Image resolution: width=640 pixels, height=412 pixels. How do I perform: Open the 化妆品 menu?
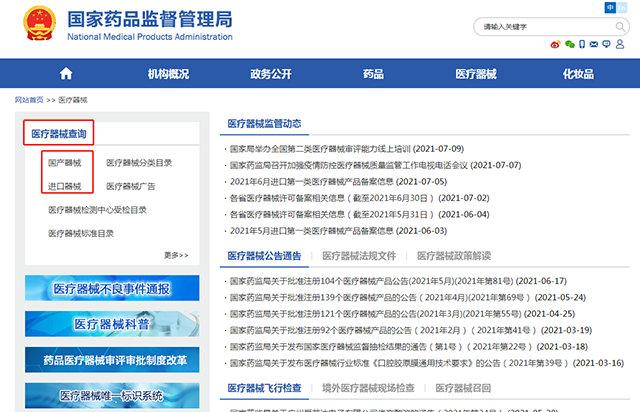(x=578, y=73)
